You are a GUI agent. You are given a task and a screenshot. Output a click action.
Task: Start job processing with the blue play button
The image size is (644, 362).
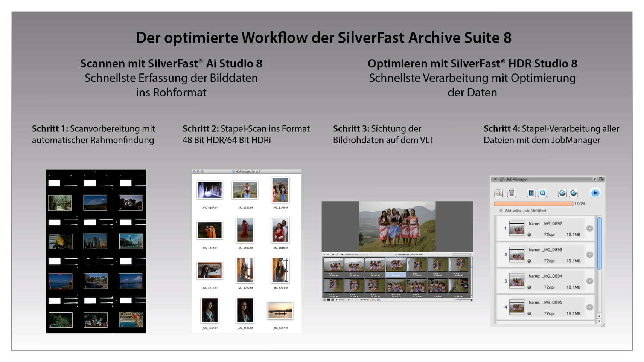pyautogui.click(x=595, y=193)
